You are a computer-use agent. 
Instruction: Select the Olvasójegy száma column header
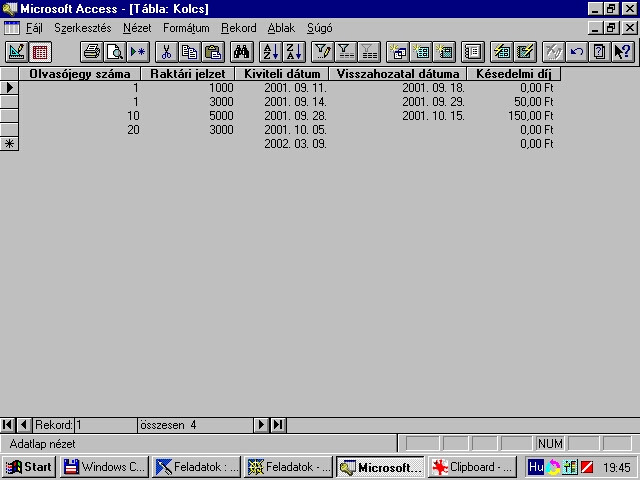[80, 74]
